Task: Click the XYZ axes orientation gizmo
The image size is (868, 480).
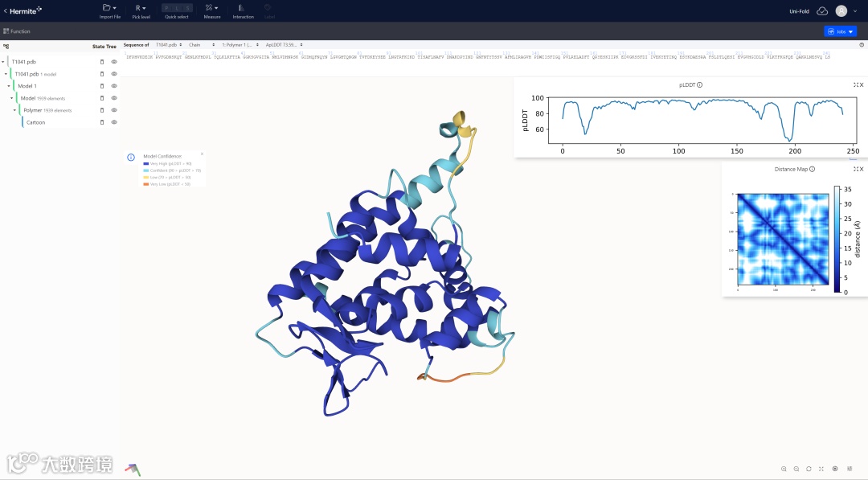Action: coord(133,470)
